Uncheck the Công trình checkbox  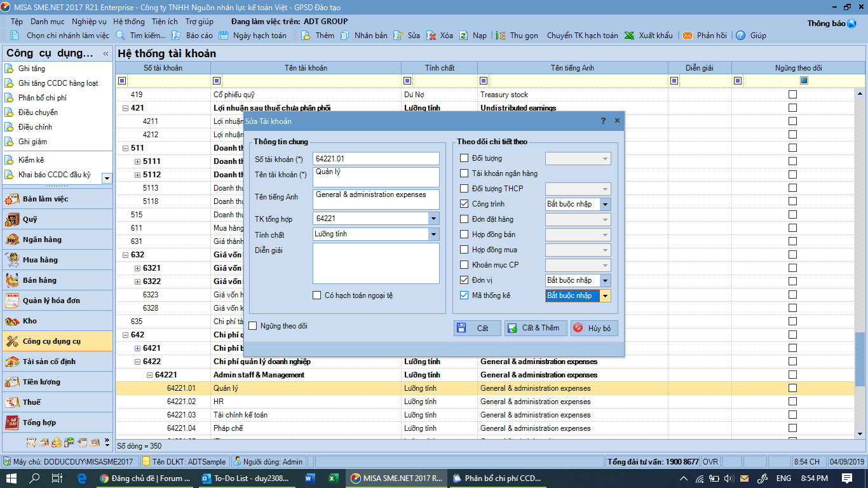[465, 204]
